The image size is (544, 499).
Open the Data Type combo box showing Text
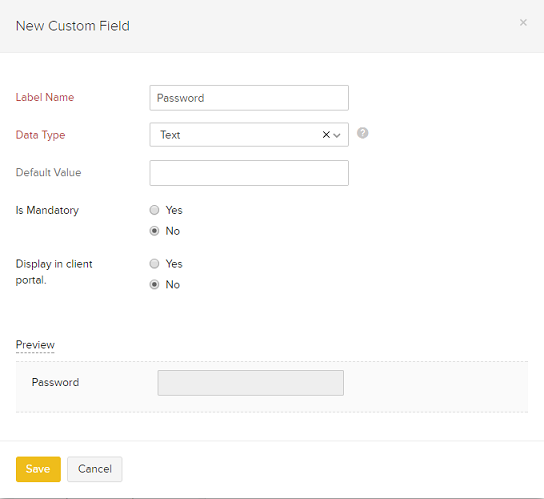coord(249,135)
